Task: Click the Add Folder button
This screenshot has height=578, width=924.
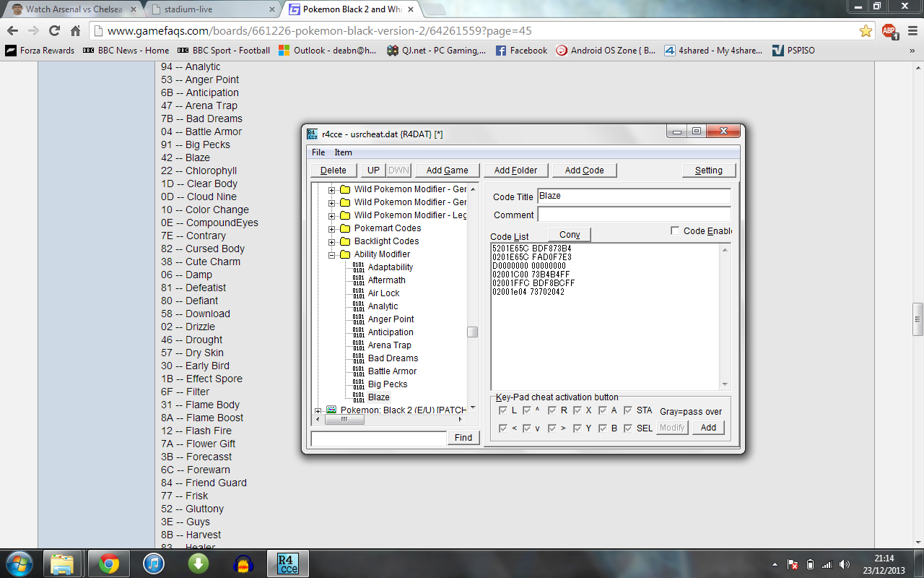Action: tap(515, 171)
